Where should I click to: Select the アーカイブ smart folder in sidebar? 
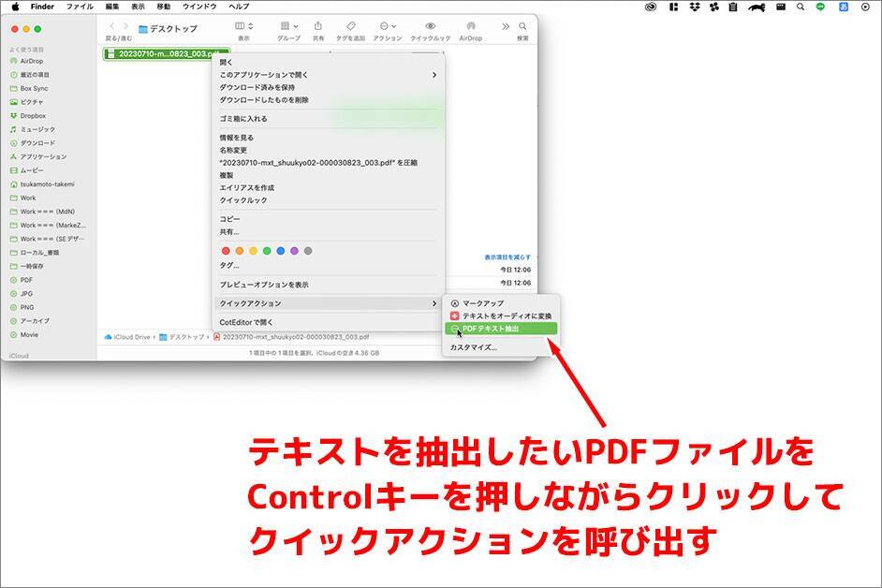click(35, 321)
